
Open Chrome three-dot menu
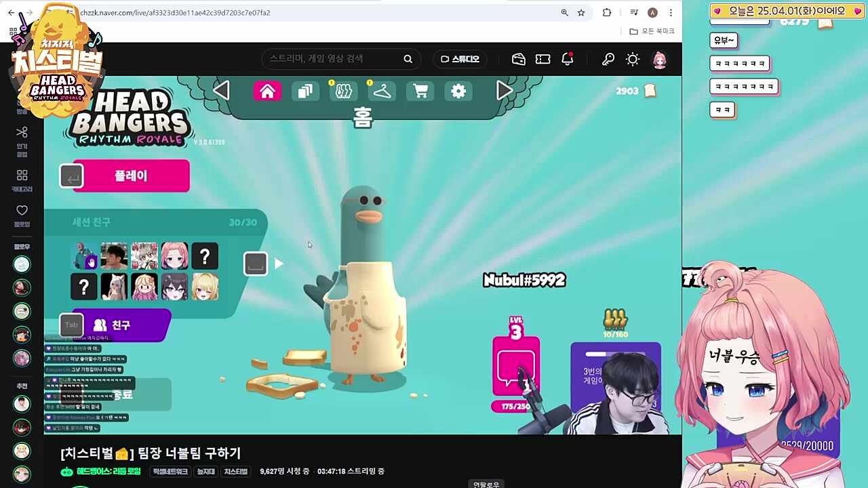pos(671,13)
